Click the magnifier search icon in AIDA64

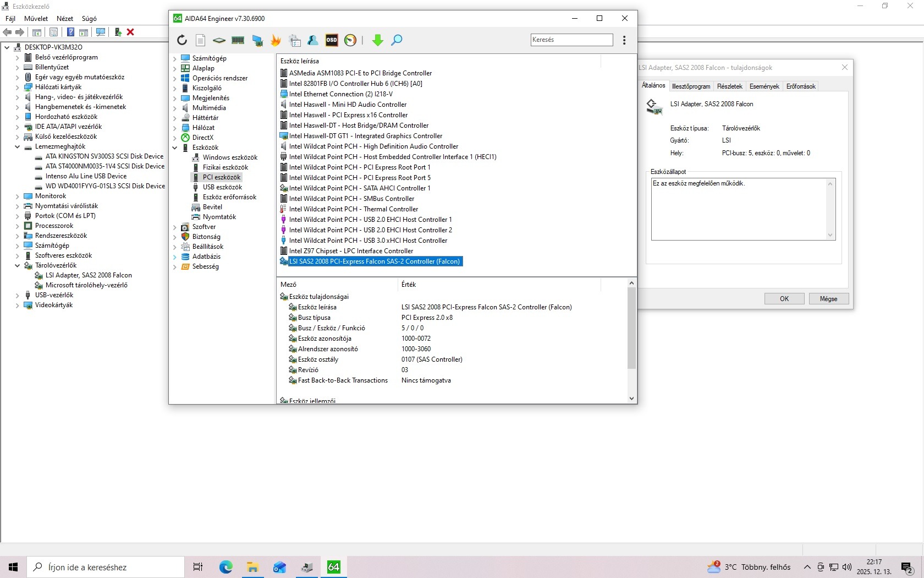pos(397,40)
